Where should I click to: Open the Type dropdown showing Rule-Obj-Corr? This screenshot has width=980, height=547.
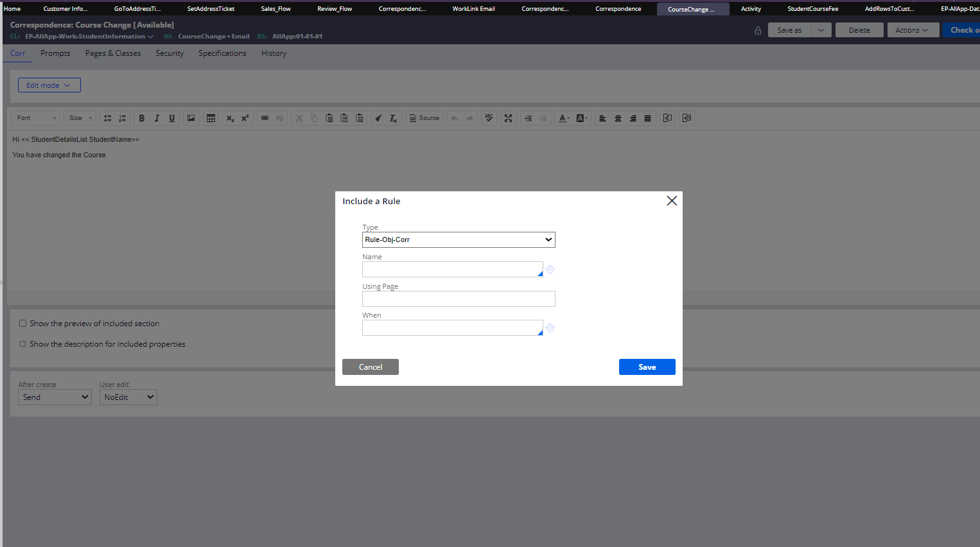tap(459, 239)
